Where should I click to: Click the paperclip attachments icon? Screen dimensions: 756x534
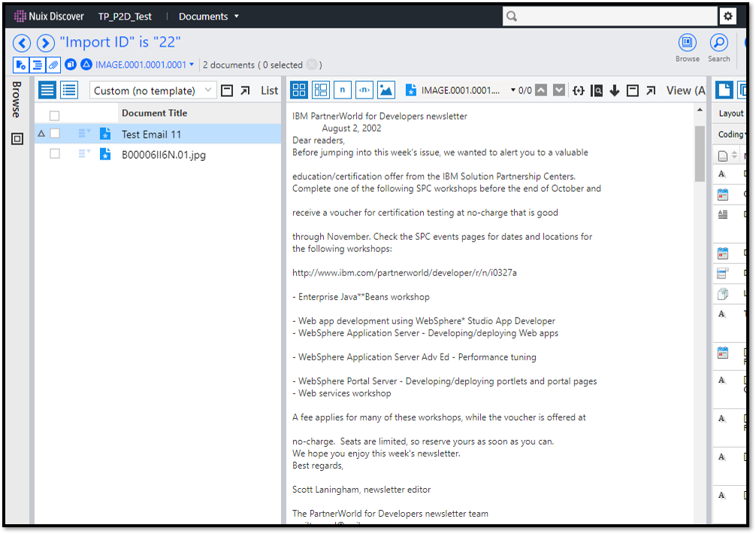click(53, 65)
